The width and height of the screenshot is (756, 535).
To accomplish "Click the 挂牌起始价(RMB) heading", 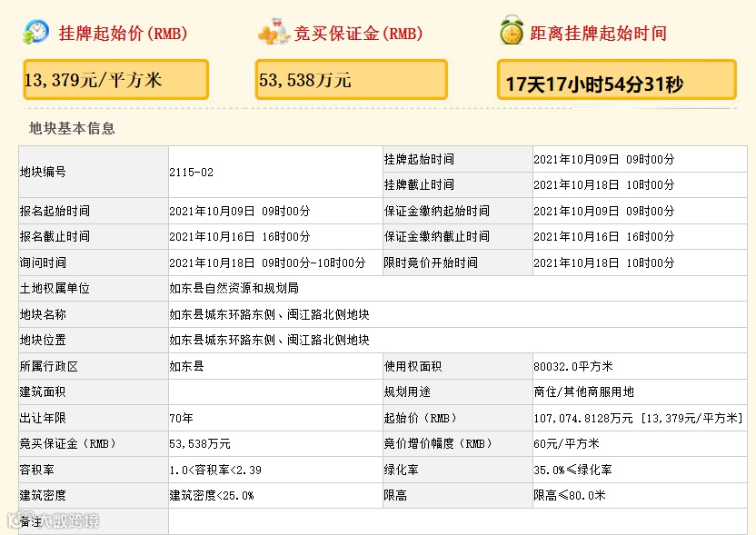I will (x=123, y=34).
